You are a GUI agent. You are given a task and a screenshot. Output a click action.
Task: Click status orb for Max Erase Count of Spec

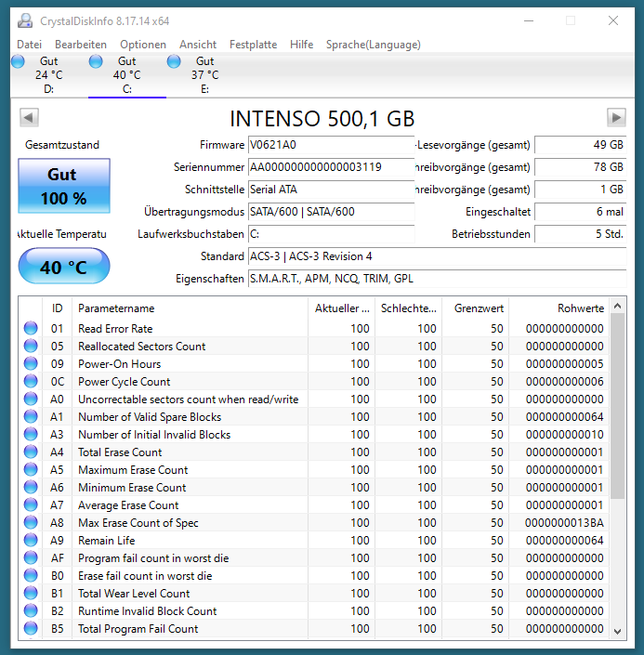[x=31, y=522]
